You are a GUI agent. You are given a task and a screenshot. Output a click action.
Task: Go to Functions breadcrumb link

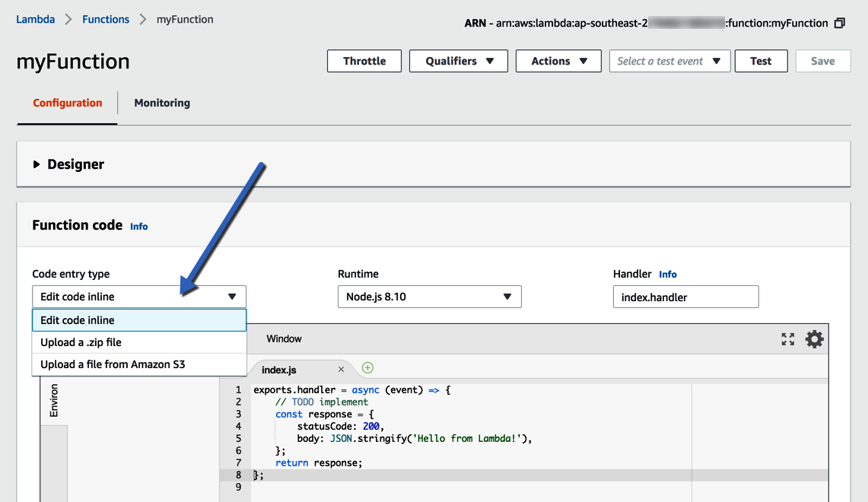coord(106,19)
